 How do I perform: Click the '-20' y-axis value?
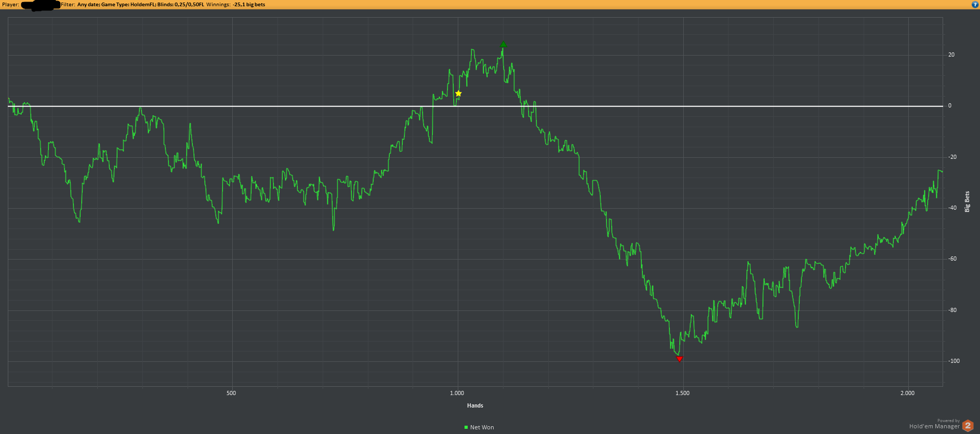click(x=952, y=157)
